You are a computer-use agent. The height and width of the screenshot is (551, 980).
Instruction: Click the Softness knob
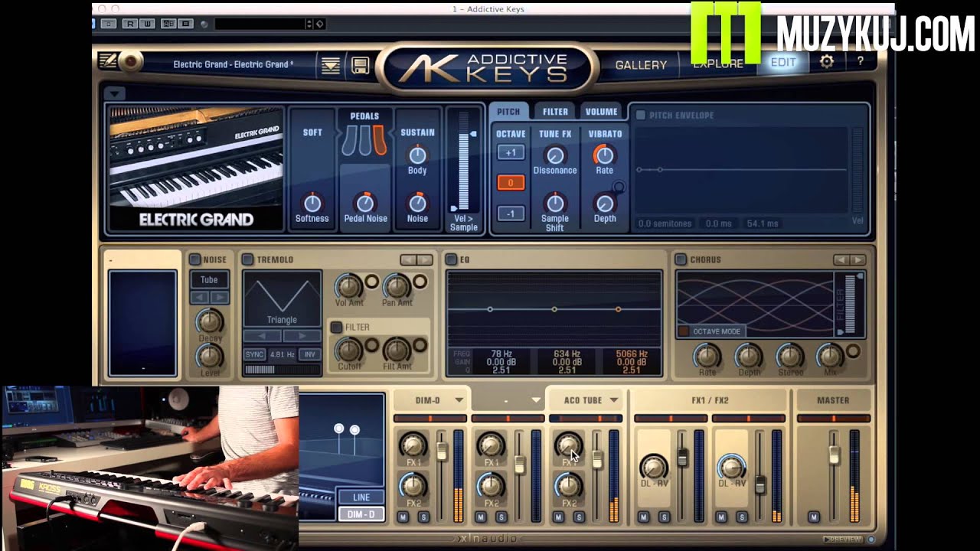[x=312, y=203]
